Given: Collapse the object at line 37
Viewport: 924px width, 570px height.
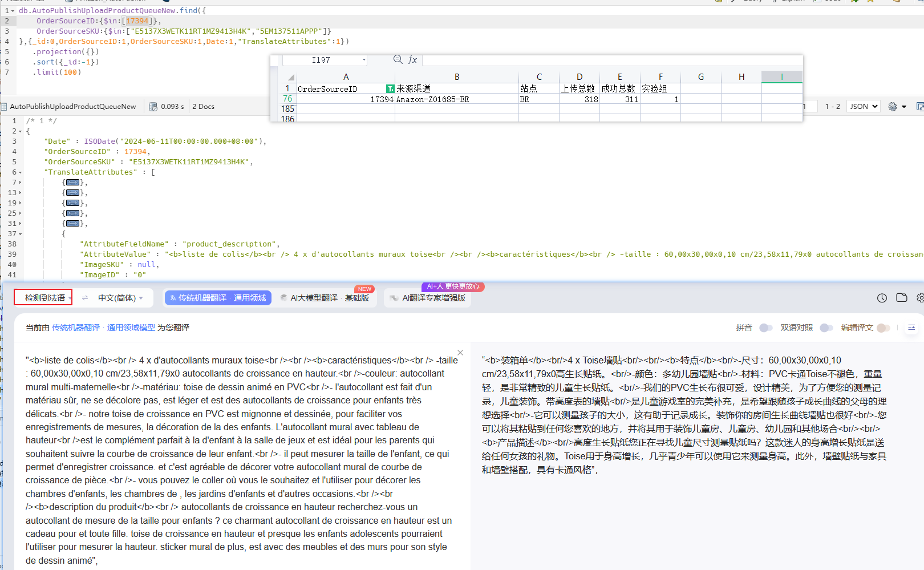Looking at the screenshot, I should (x=21, y=234).
